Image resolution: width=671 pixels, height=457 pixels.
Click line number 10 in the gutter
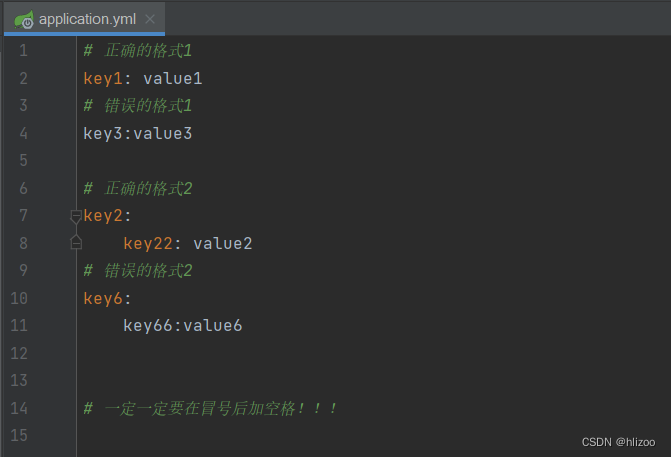(19, 298)
